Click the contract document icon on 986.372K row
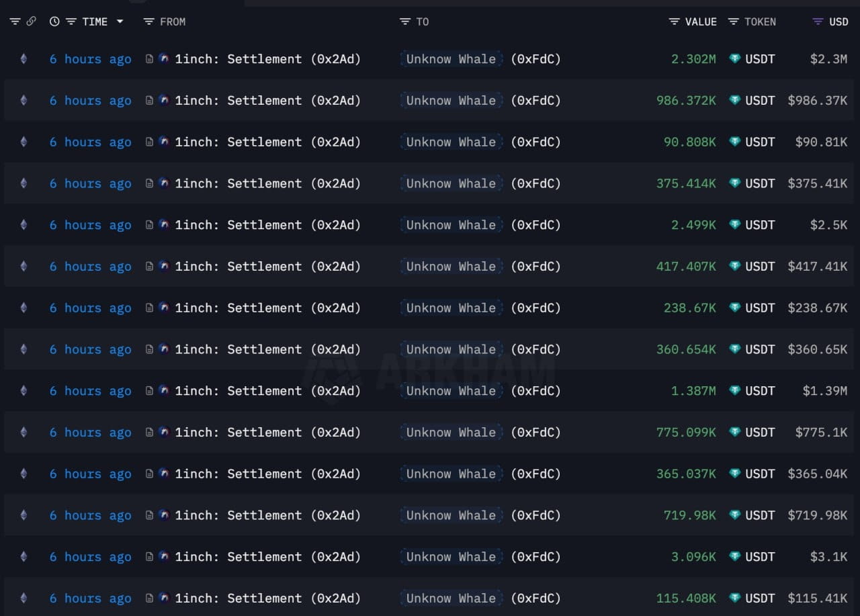 point(150,101)
